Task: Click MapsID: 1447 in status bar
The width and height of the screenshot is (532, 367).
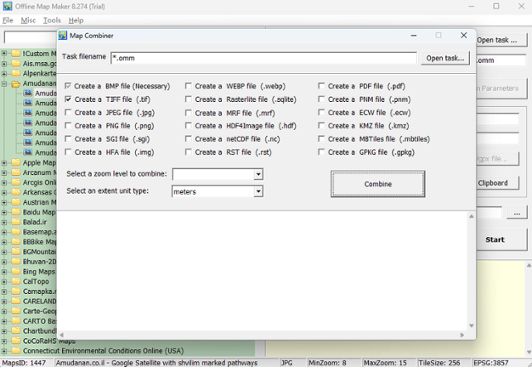Action: coord(24,363)
